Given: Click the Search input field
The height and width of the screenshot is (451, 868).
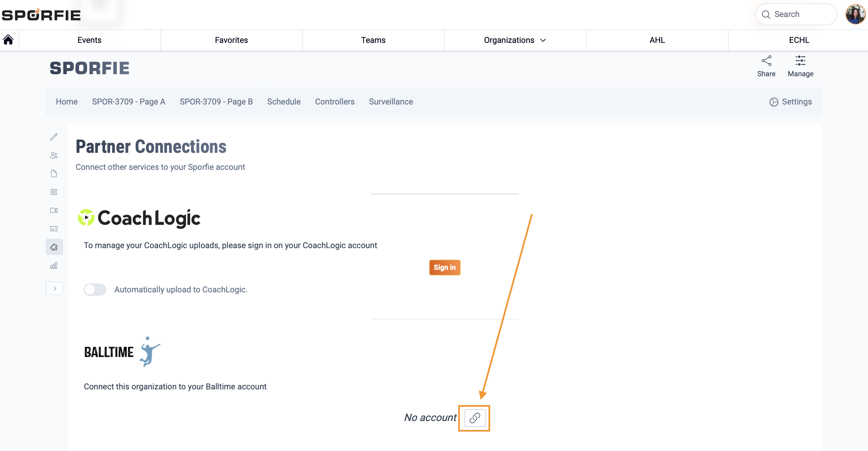Looking at the screenshot, I should (x=796, y=14).
